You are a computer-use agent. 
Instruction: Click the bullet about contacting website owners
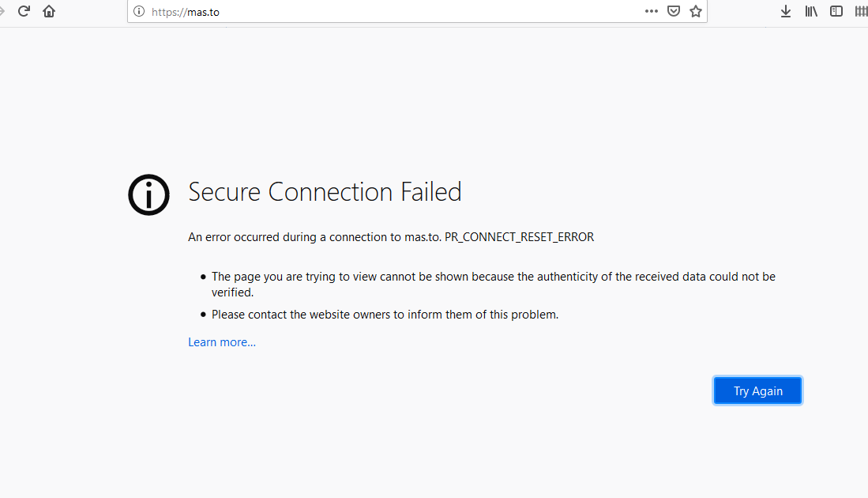tap(385, 315)
